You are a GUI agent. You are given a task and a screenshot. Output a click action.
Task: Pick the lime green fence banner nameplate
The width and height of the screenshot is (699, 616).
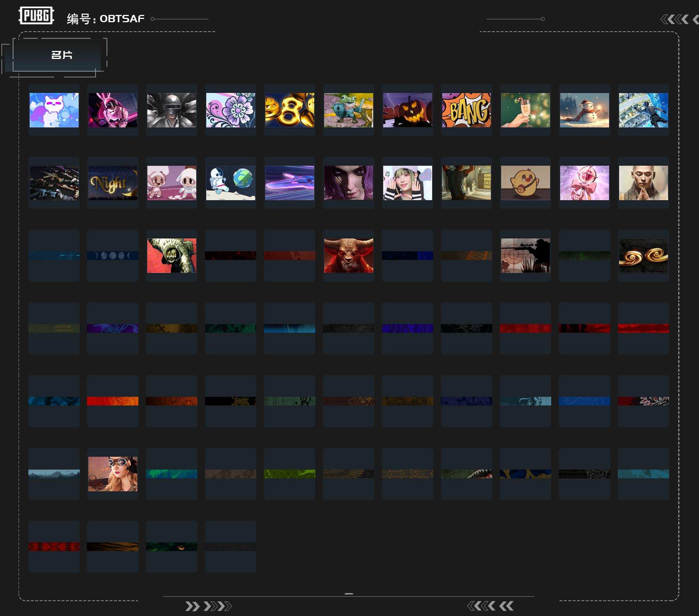pos(290,474)
